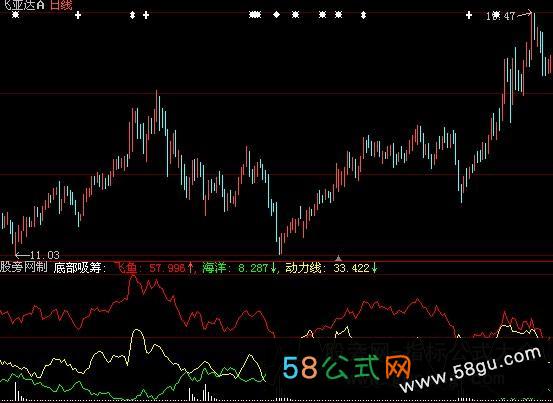Select the 飞鱼 indicator label
The width and height of the screenshot is (553, 403).
pos(126,268)
